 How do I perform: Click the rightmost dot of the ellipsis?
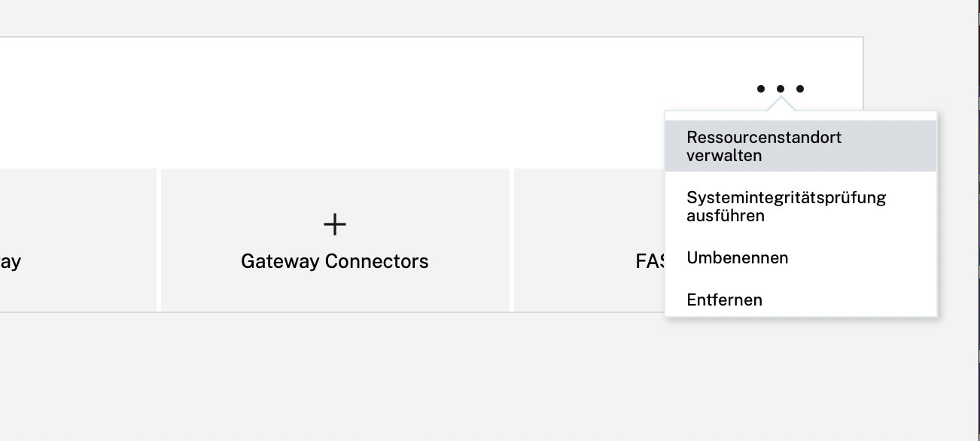800,89
